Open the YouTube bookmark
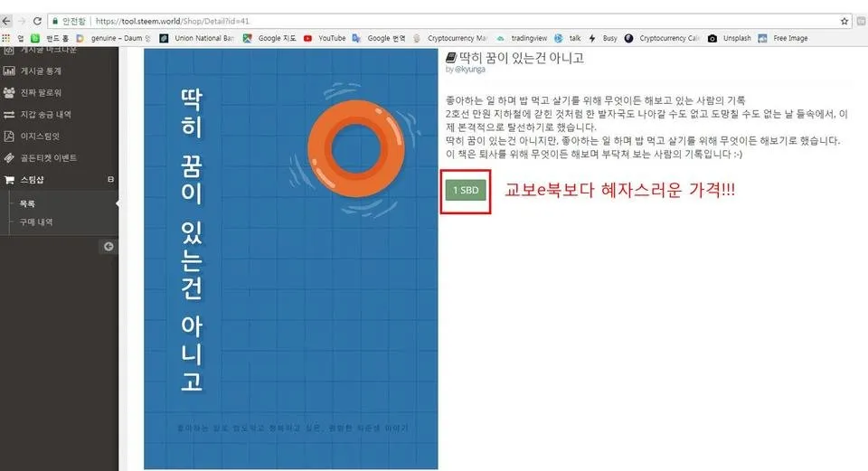This screenshot has height=471, width=868. click(x=325, y=38)
